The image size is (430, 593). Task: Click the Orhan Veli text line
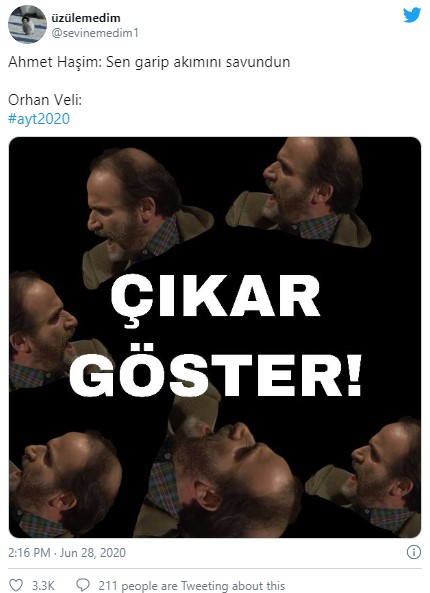45,100
